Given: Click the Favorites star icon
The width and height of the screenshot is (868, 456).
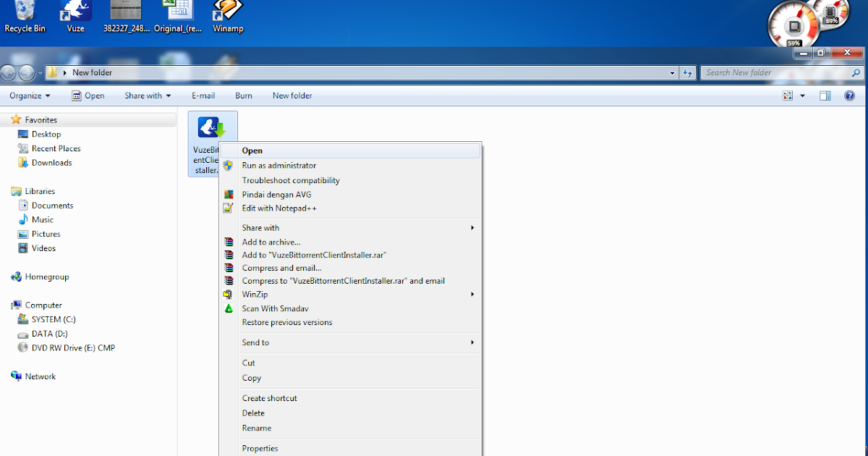Looking at the screenshot, I should 16,119.
